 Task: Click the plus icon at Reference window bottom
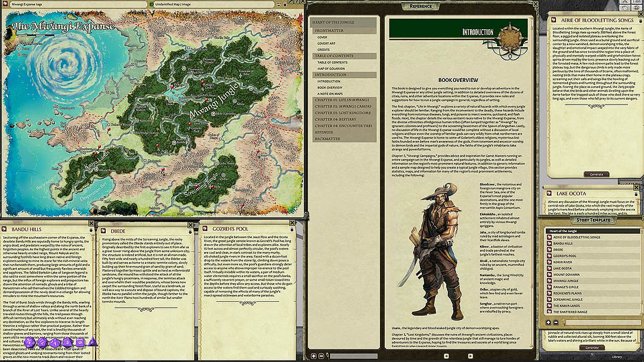(314, 356)
